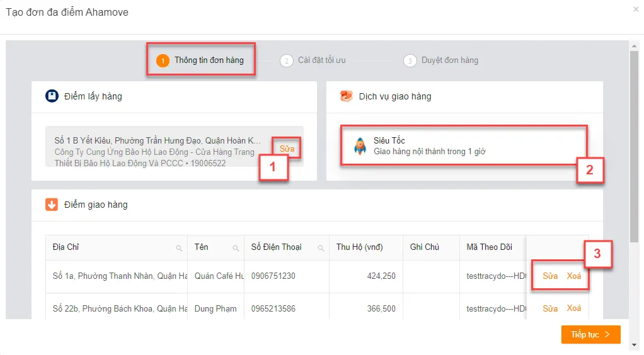The height and width of the screenshot is (355, 644).
Task: Click the Dịch vụ giao hàng box icon
Action: (x=346, y=96)
